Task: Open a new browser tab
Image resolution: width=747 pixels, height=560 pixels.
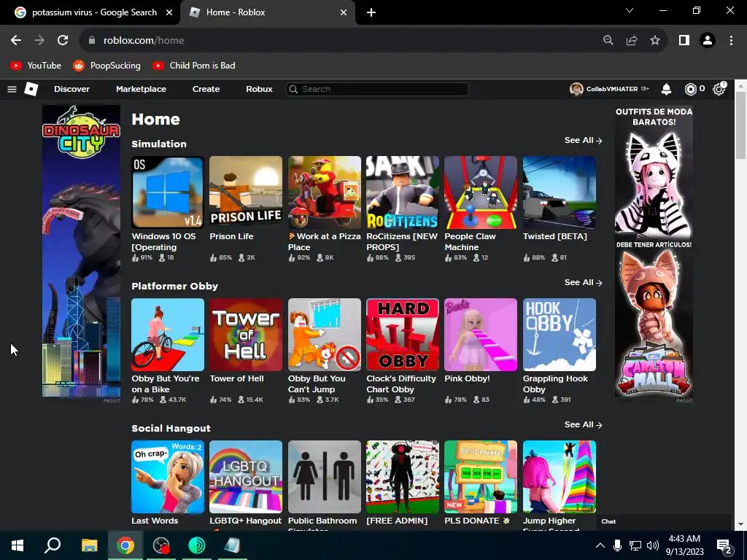Action: 371,13
